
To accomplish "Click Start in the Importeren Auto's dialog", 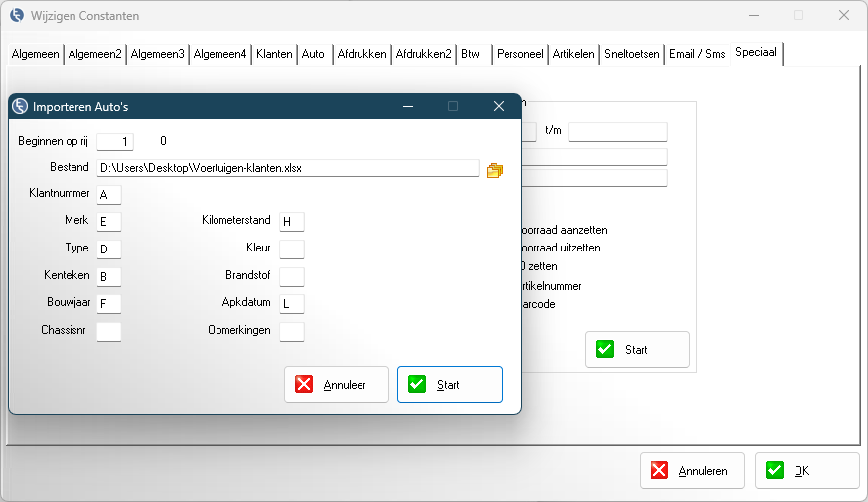I will point(449,384).
